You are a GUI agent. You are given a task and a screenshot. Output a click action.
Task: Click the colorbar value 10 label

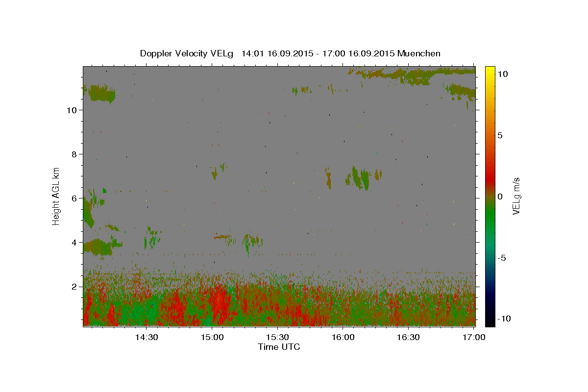point(503,74)
